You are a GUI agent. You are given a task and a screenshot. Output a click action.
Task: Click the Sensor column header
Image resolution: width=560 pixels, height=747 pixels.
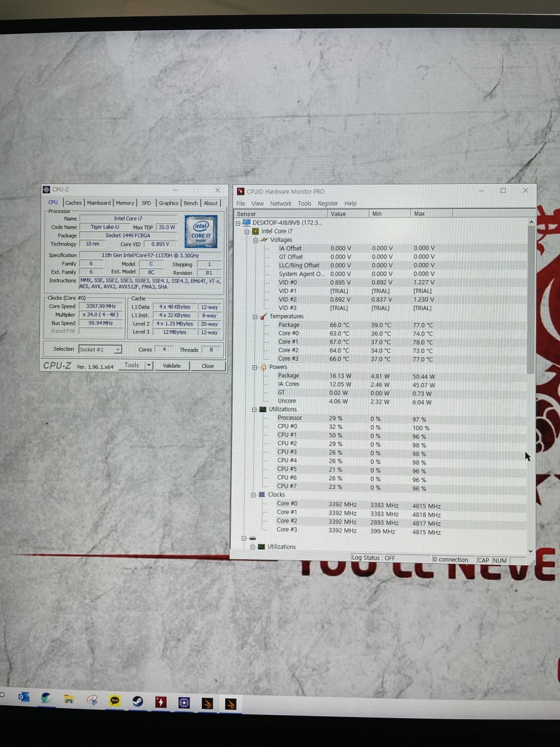tap(281, 214)
